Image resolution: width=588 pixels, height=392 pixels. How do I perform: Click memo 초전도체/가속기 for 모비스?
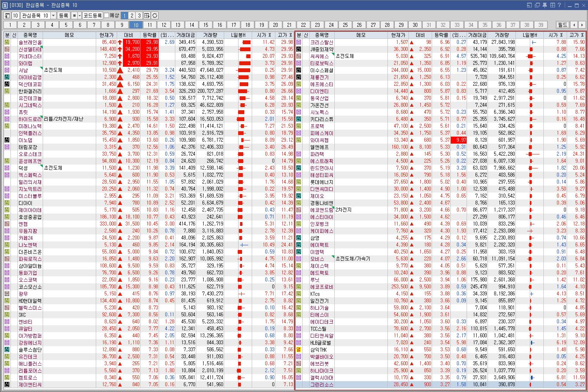(353, 259)
